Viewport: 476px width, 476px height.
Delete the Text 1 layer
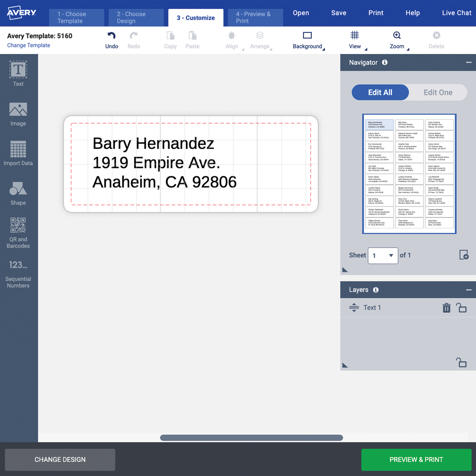click(x=446, y=308)
